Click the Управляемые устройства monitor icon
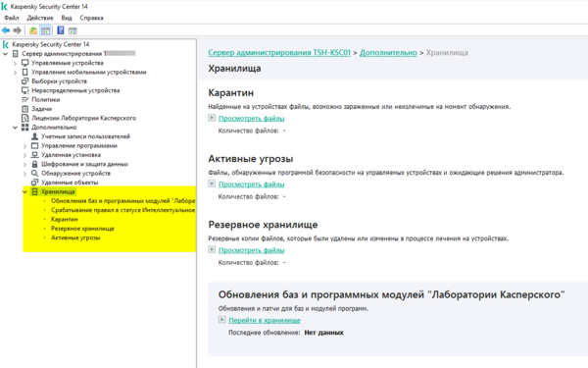 pos(25,63)
